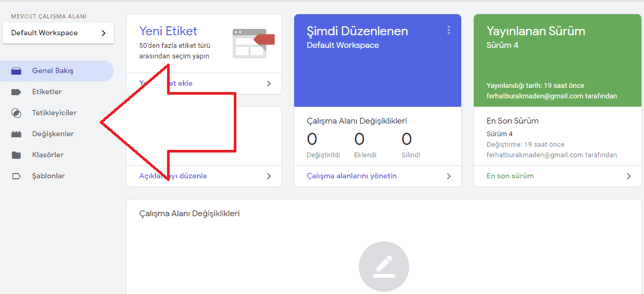This screenshot has height=294, width=644.
Task: Click the Değişkenler brick icon
Action: click(x=16, y=134)
